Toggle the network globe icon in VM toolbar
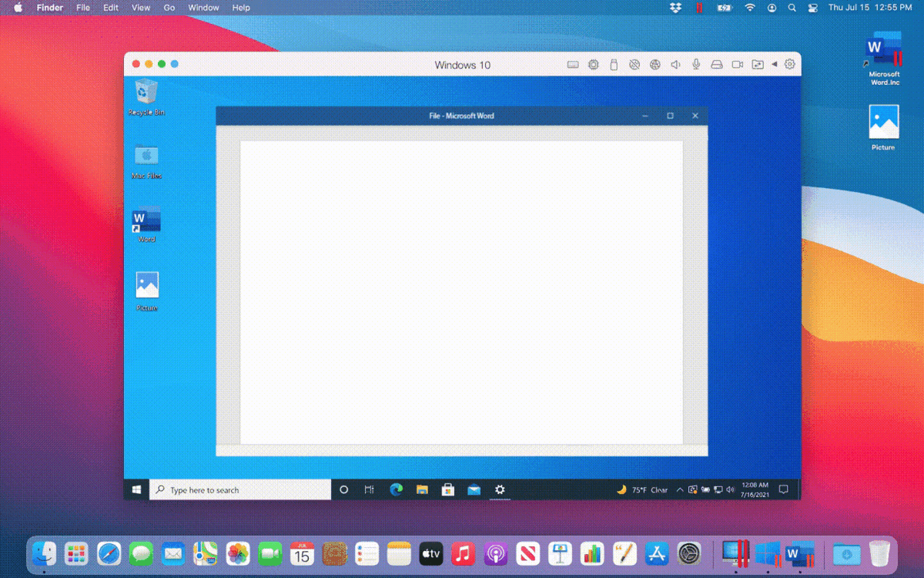924x578 pixels. 655,65
